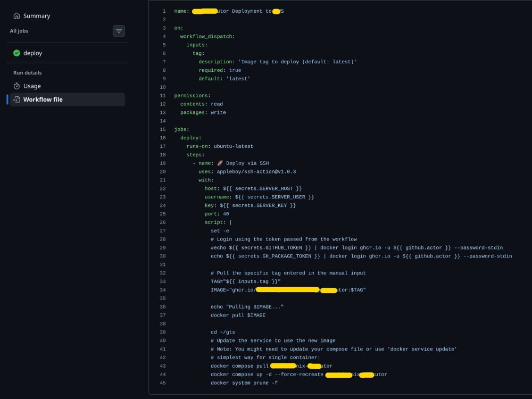The width and height of the screenshot is (532, 399).
Task: Click the 'port: 40' line
Action: (217, 214)
